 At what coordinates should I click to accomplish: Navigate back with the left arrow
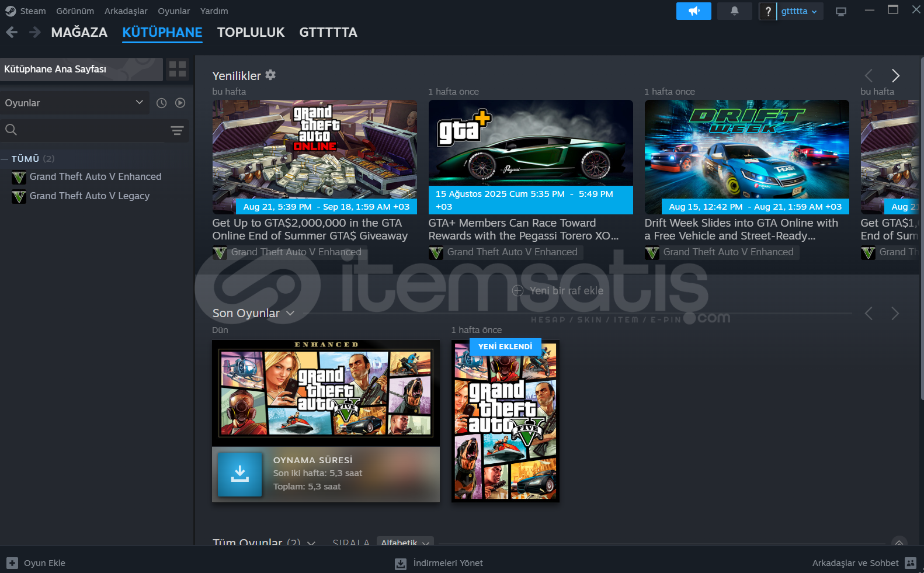tap(12, 32)
